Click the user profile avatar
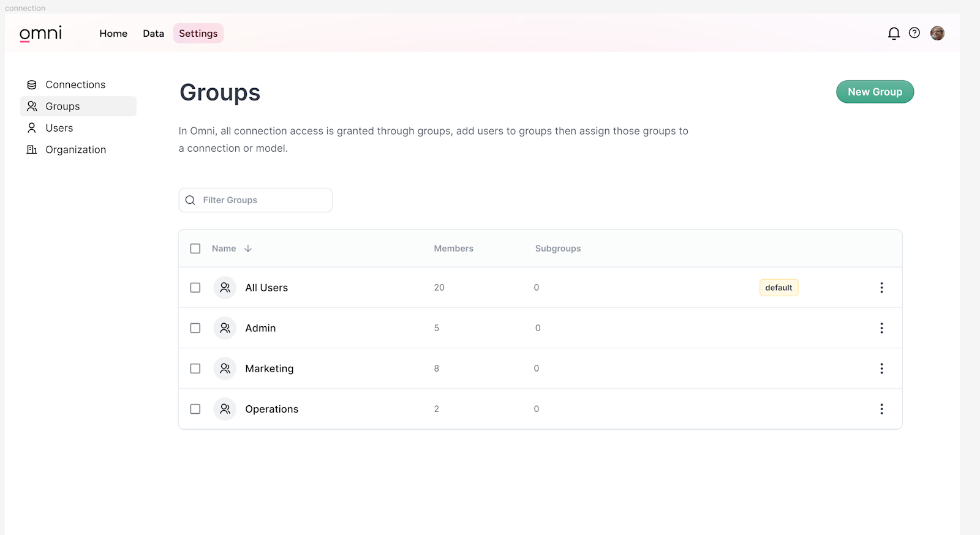 point(937,33)
